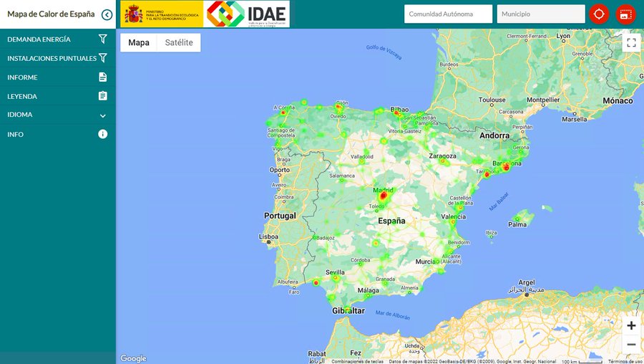Click the Lisboa label on map
Image resolution: width=644 pixels, height=364 pixels.
pyautogui.click(x=268, y=236)
